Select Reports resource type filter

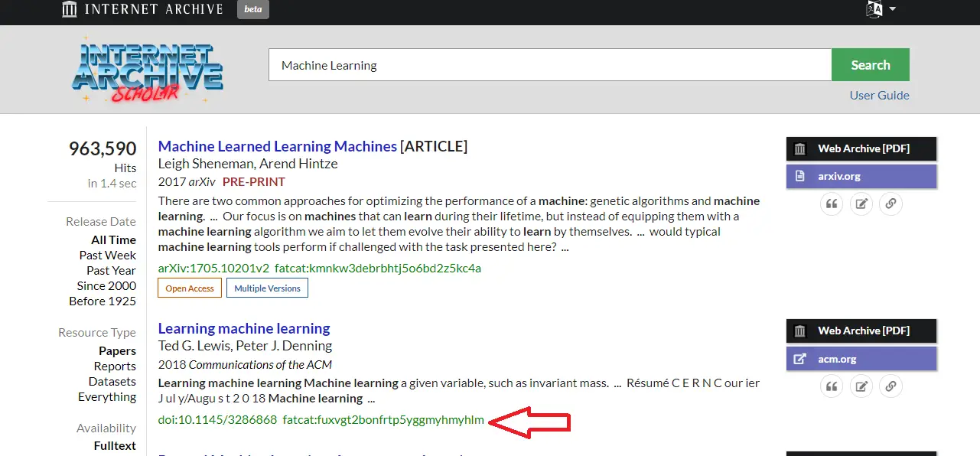[x=115, y=366]
